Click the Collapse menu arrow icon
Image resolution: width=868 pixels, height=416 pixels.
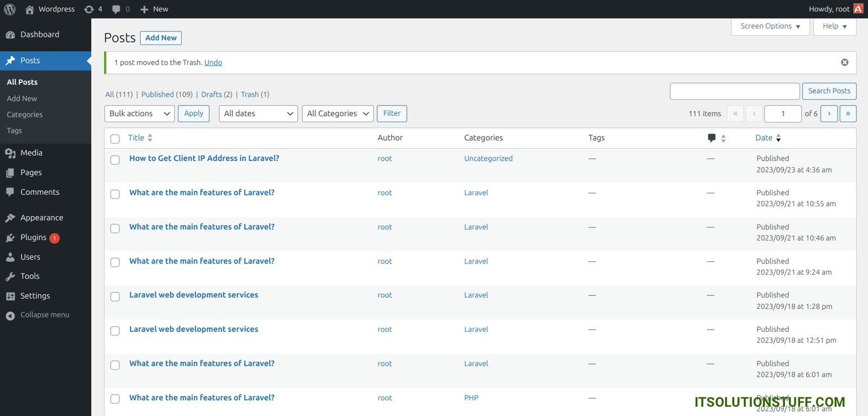10,316
